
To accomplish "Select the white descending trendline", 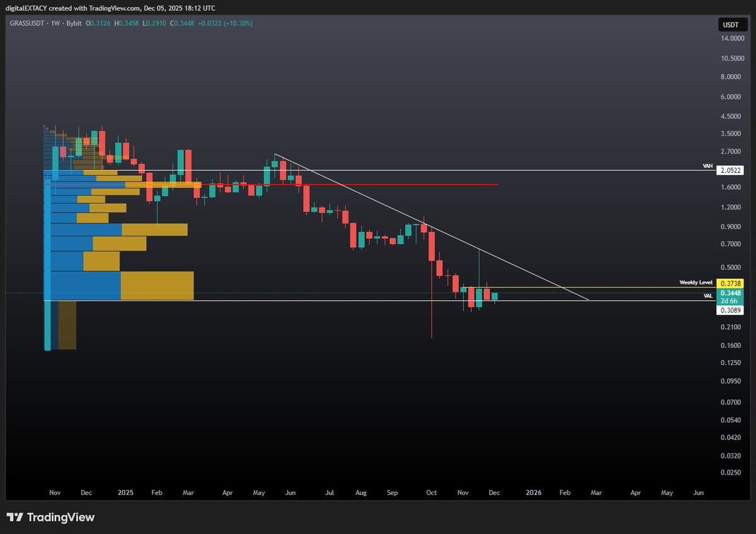I will click(x=432, y=227).
